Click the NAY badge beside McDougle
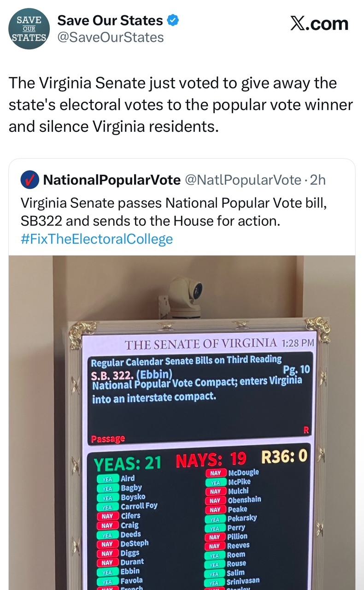 pyautogui.click(x=215, y=473)
